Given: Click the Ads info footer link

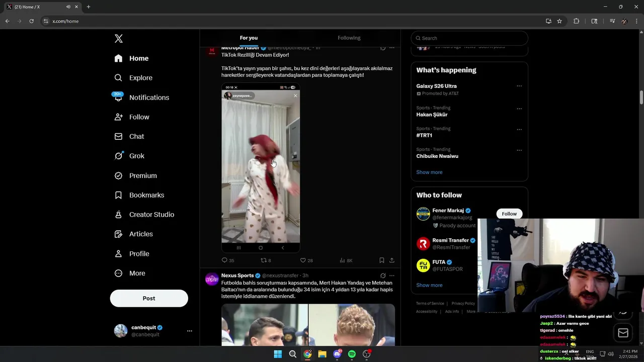Looking at the screenshot, I should point(452,312).
